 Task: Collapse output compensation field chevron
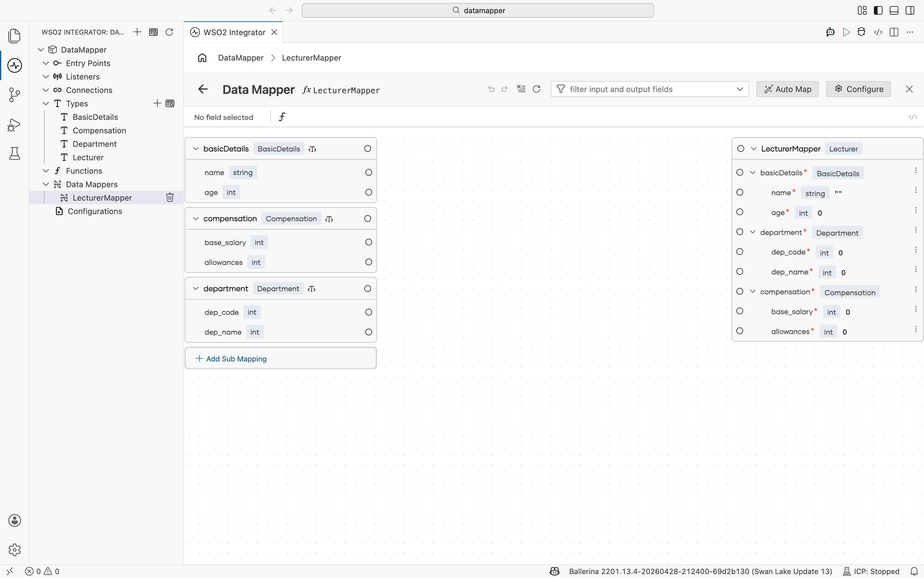pyautogui.click(x=753, y=291)
